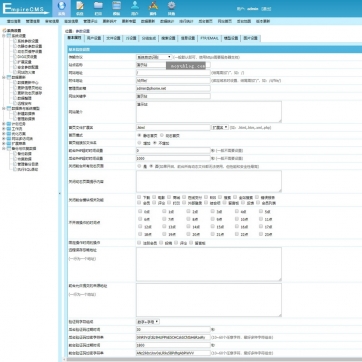Click the EmpireCMS logo

(26, 9)
